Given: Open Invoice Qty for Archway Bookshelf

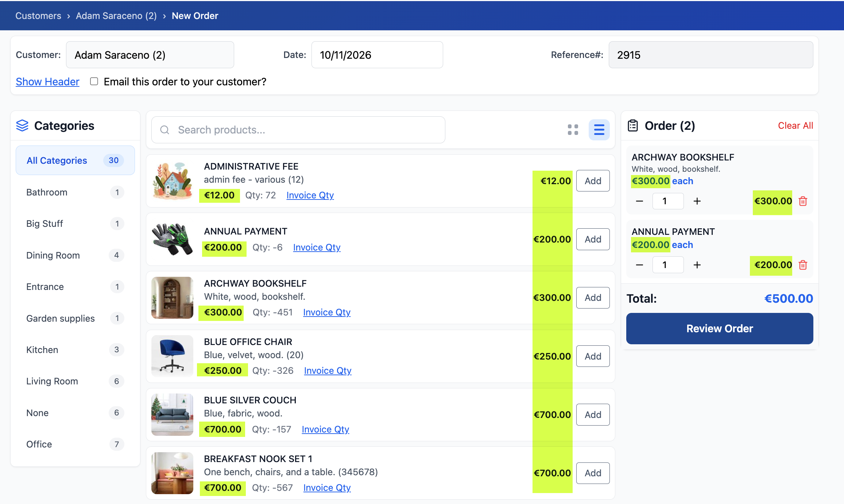Looking at the screenshot, I should [x=327, y=312].
